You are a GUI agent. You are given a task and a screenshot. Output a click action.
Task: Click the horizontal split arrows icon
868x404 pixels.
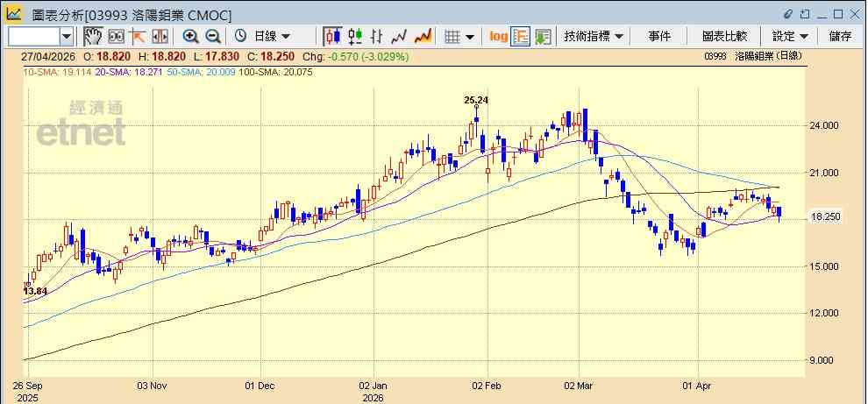point(160,37)
